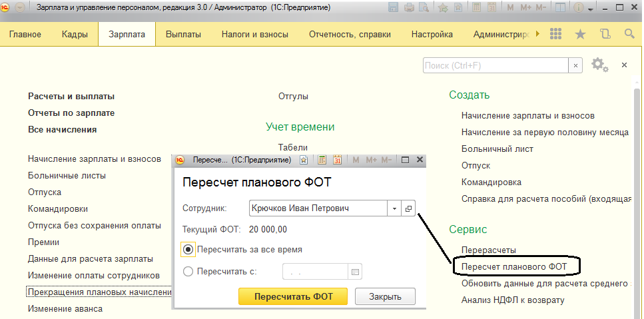Open the date picker calendar button

click(355, 272)
